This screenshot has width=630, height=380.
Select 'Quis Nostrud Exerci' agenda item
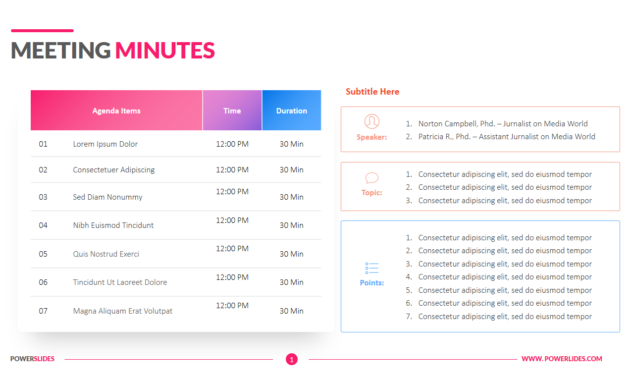pyautogui.click(x=106, y=254)
